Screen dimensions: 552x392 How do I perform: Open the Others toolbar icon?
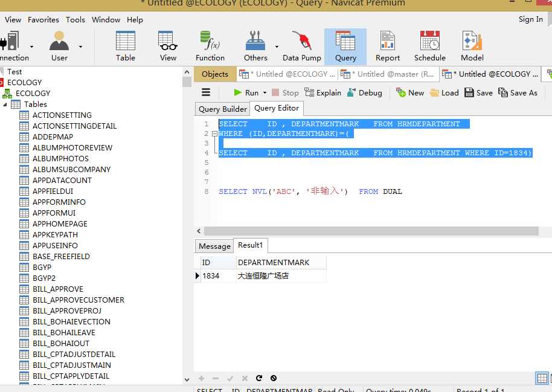[x=255, y=46]
